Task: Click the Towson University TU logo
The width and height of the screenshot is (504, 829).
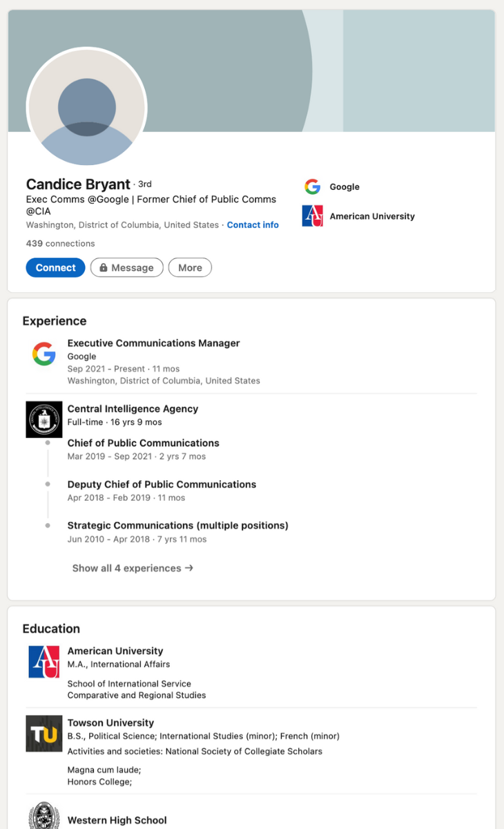Action: click(x=44, y=734)
